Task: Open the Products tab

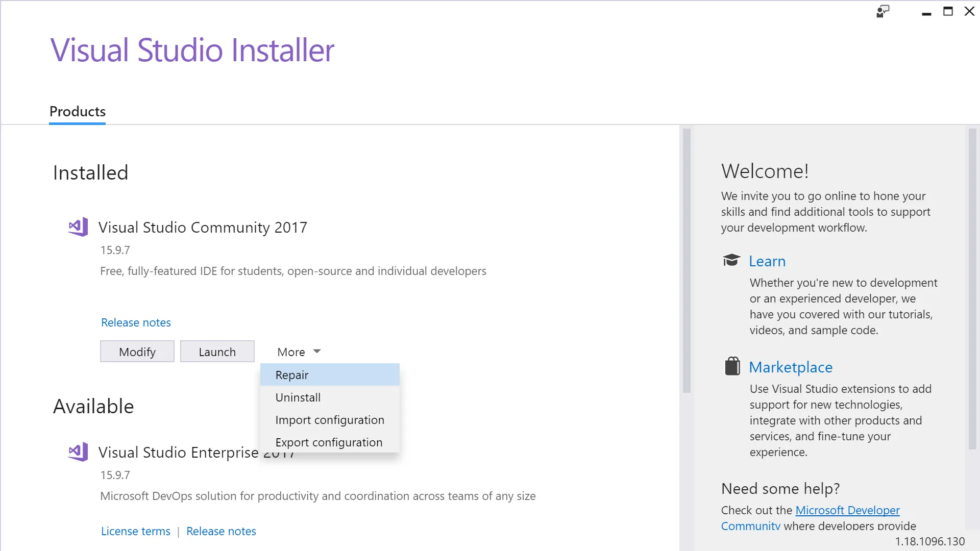Action: pos(78,112)
